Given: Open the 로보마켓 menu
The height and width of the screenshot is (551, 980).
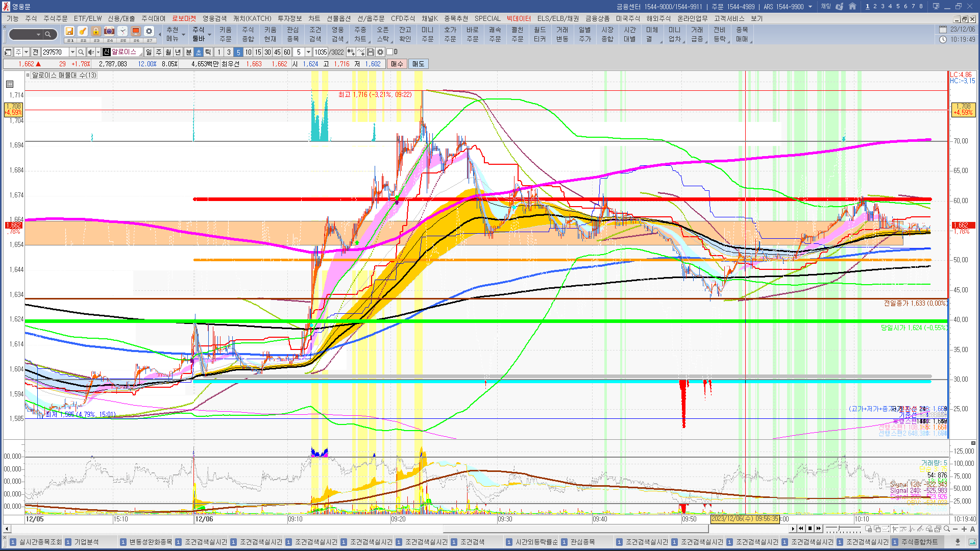Looking at the screenshot, I should (x=184, y=18).
